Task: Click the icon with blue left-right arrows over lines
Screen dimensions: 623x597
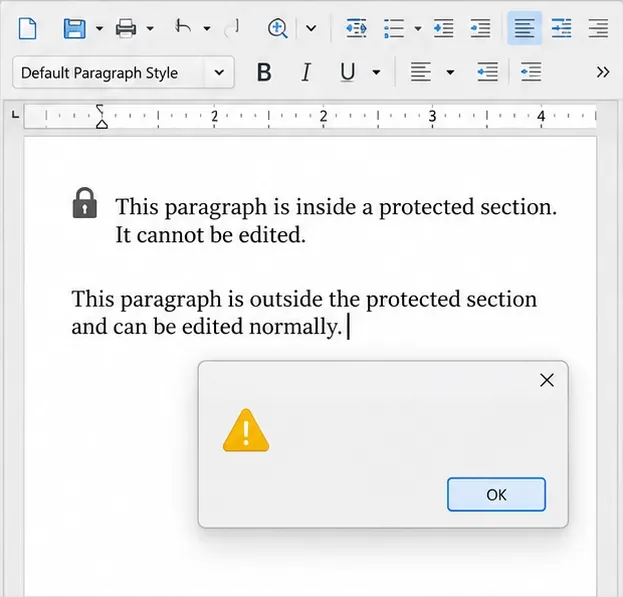Action: click(356, 28)
